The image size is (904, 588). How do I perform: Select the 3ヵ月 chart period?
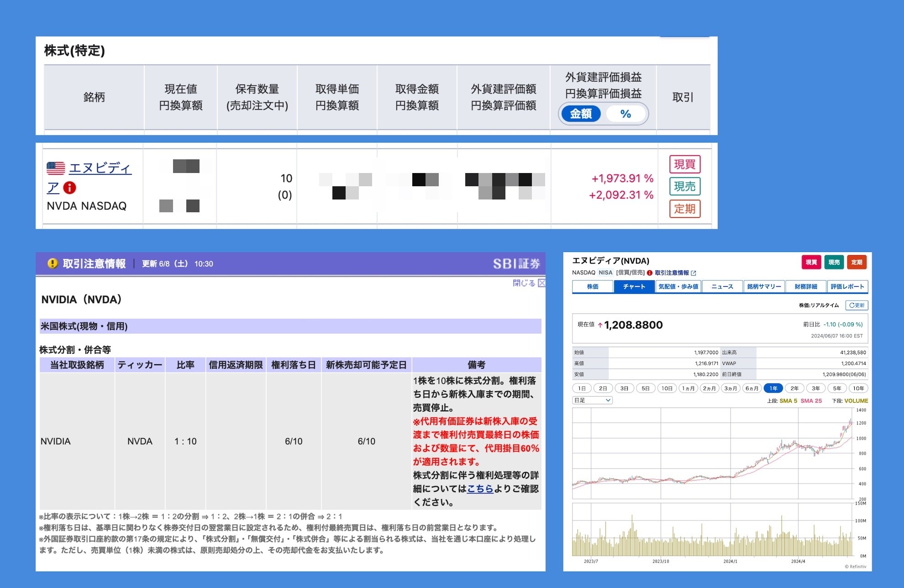(x=731, y=388)
